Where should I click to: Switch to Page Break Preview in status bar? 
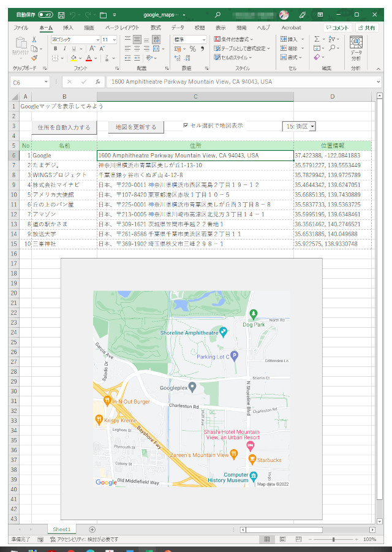pyautogui.click(x=298, y=539)
